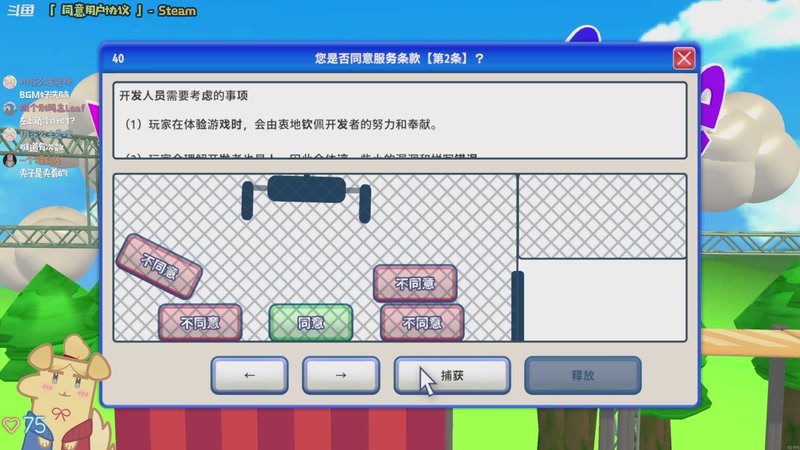The height and width of the screenshot is (450, 800).
Task: Click the left arrow button
Action: [249, 376]
